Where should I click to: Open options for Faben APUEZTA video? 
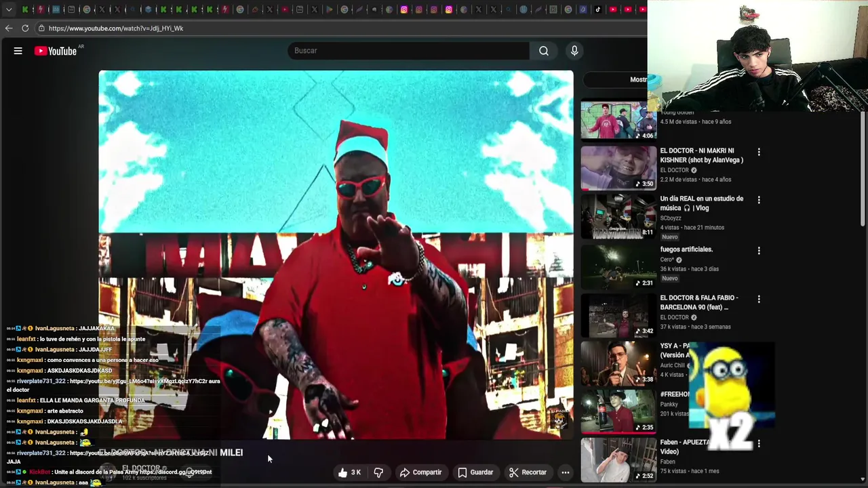[x=759, y=444]
